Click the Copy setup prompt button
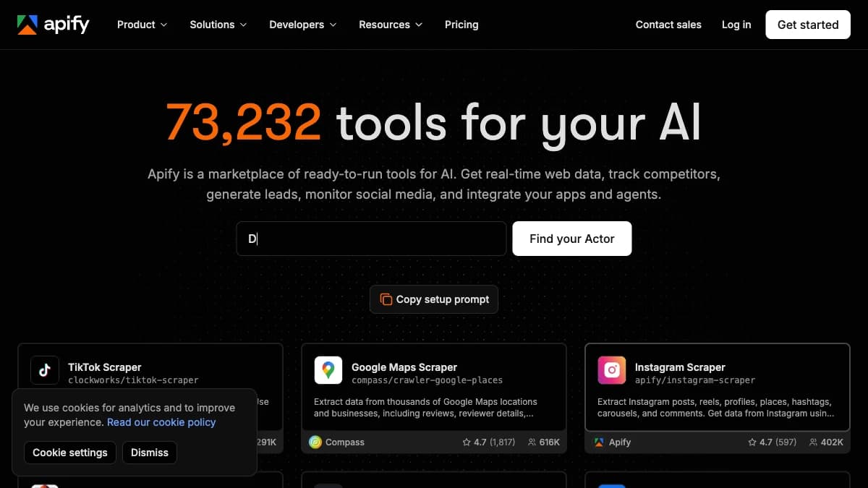868x488 pixels. [x=434, y=299]
